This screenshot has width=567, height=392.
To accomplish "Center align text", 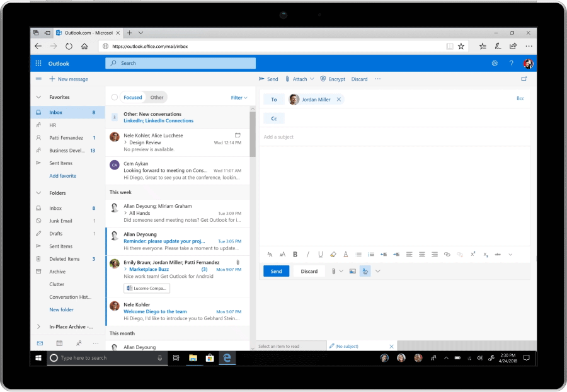I will click(422, 255).
